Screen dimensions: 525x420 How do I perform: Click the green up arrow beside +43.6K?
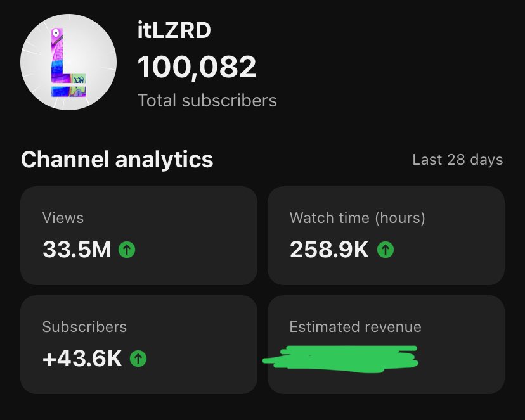pos(138,359)
